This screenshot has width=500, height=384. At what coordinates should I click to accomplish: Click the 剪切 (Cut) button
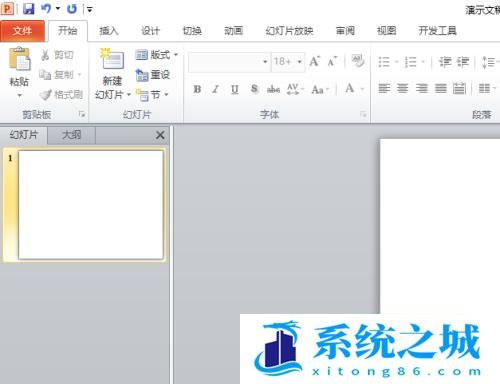pyautogui.click(x=57, y=55)
